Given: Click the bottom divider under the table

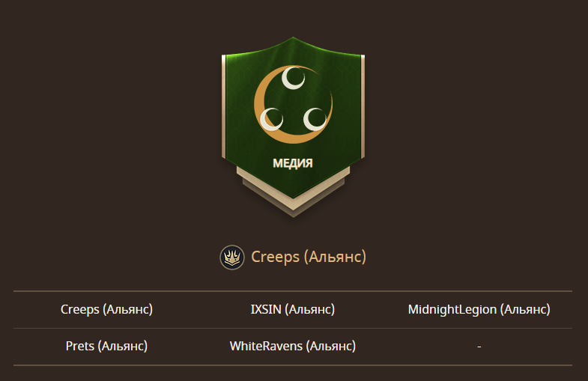Looking at the screenshot, I should [x=293, y=365].
